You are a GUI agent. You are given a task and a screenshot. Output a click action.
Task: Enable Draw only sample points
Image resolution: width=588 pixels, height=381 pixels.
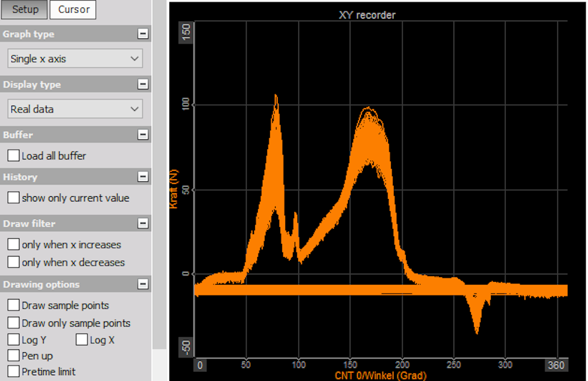tap(14, 322)
